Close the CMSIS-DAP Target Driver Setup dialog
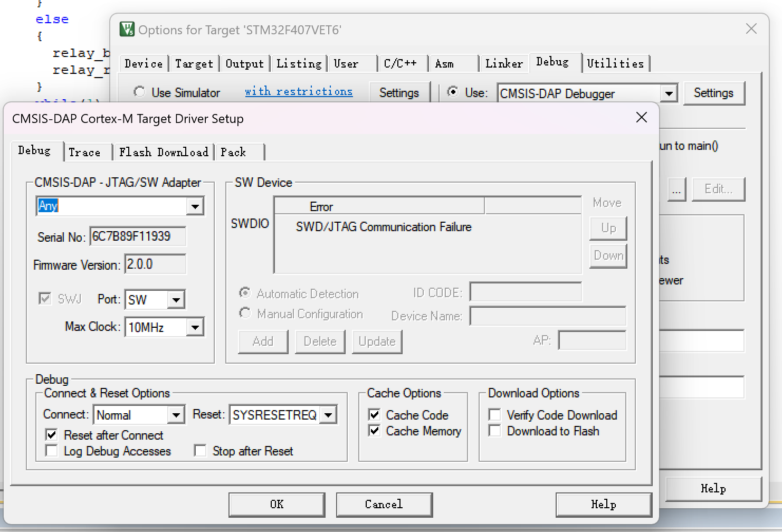The height and width of the screenshot is (532, 782). (x=642, y=118)
